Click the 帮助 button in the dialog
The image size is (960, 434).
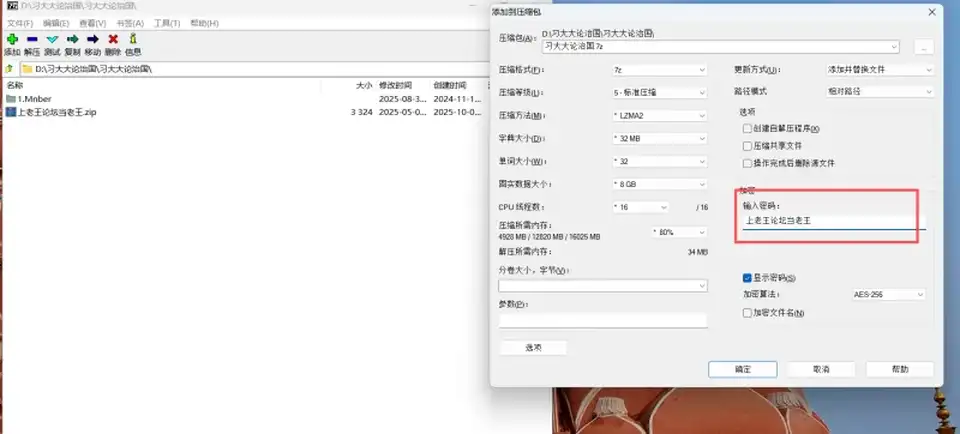click(900, 369)
